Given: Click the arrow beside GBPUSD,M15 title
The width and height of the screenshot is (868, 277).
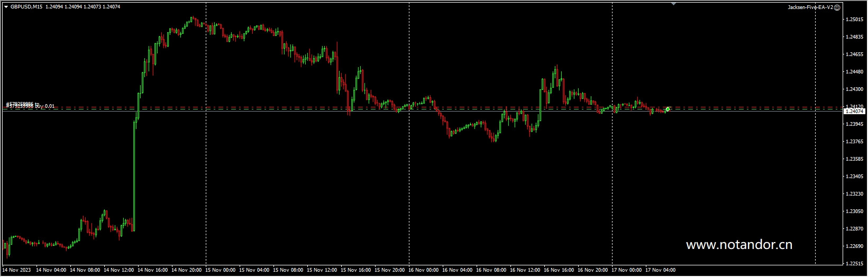Looking at the screenshot, I should pos(6,7).
